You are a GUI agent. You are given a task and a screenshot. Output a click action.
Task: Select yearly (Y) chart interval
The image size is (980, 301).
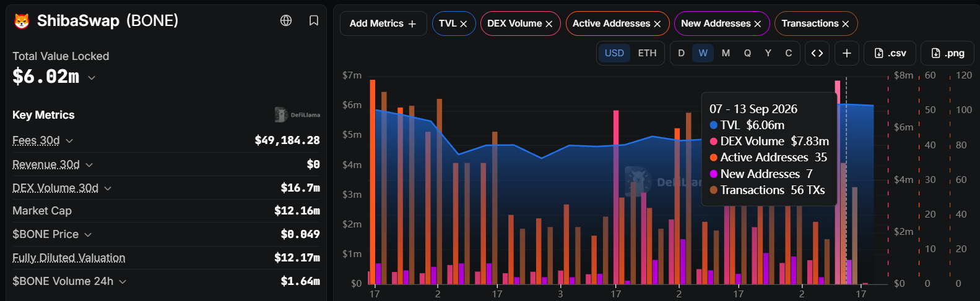click(768, 53)
